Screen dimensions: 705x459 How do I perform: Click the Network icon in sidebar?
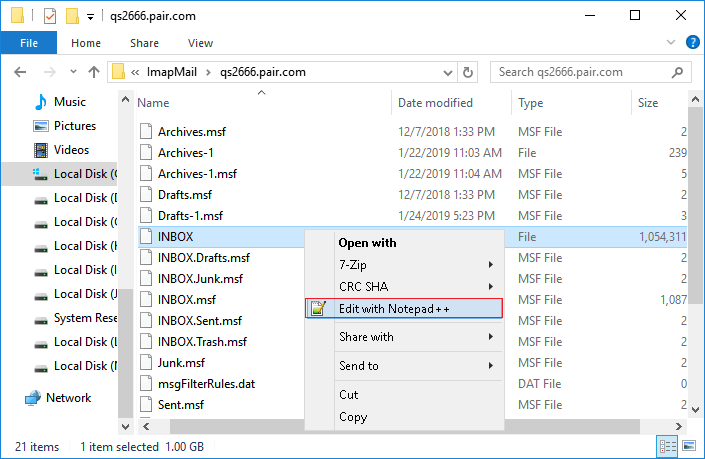click(x=33, y=397)
